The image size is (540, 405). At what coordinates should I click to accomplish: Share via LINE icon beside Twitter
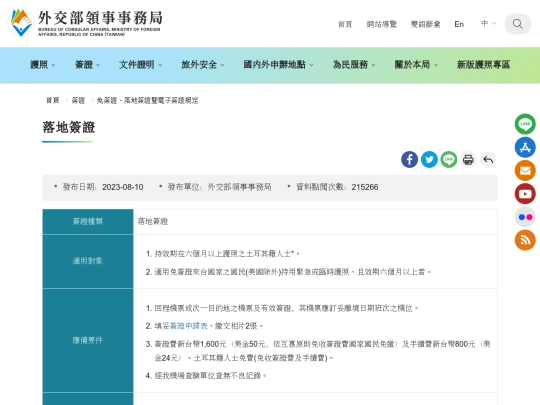448,159
